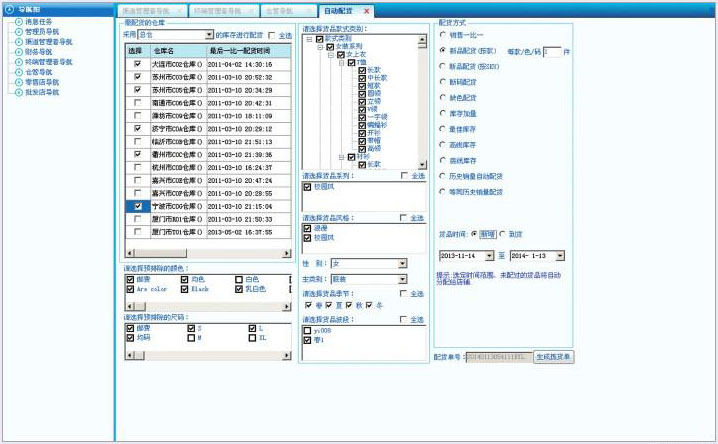Close the 自动配货 tab with red X
The image size is (718, 444).
[366, 11]
